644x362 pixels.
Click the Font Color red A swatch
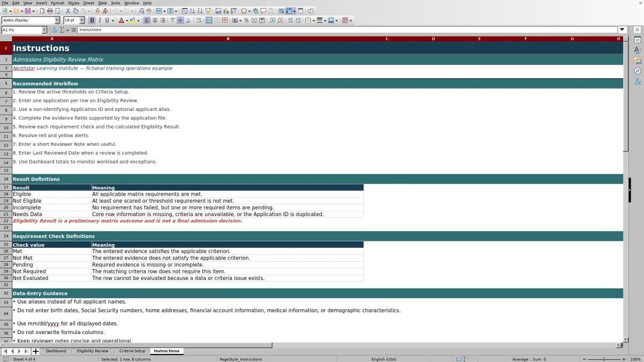[121, 20]
